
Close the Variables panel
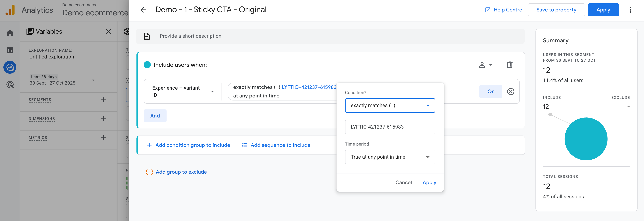pyautogui.click(x=108, y=32)
